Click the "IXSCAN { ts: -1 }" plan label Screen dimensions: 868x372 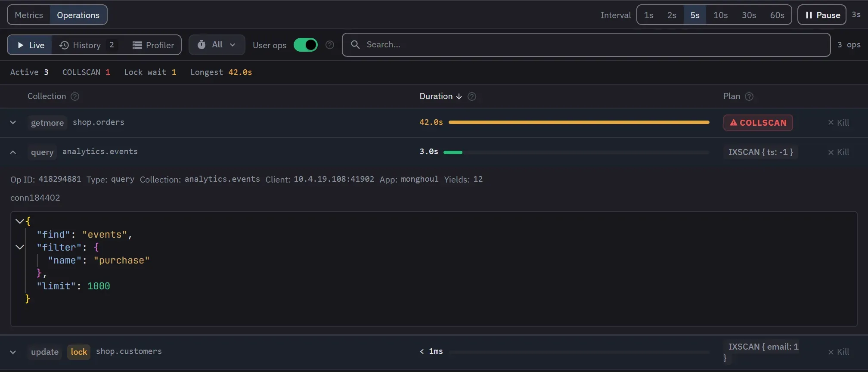click(761, 152)
